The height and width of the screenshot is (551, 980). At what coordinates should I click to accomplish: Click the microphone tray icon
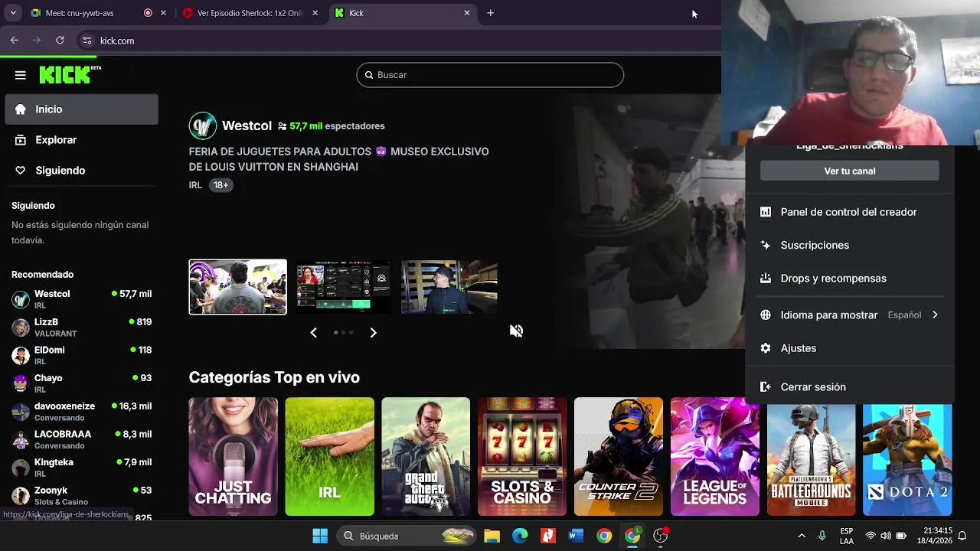click(x=822, y=536)
